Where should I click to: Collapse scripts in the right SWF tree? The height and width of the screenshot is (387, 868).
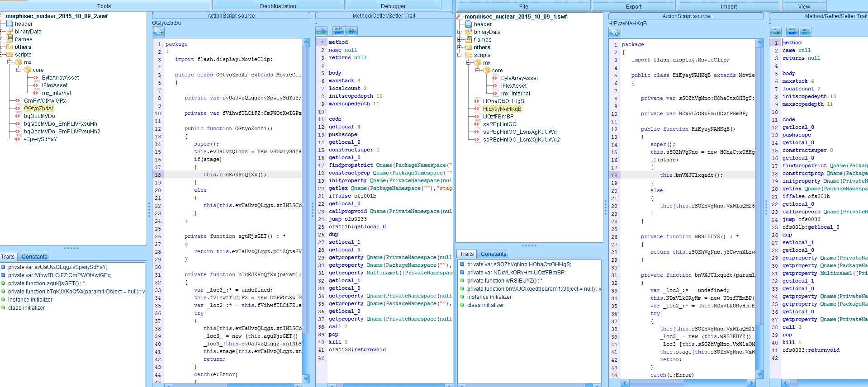tap(460, 55)
